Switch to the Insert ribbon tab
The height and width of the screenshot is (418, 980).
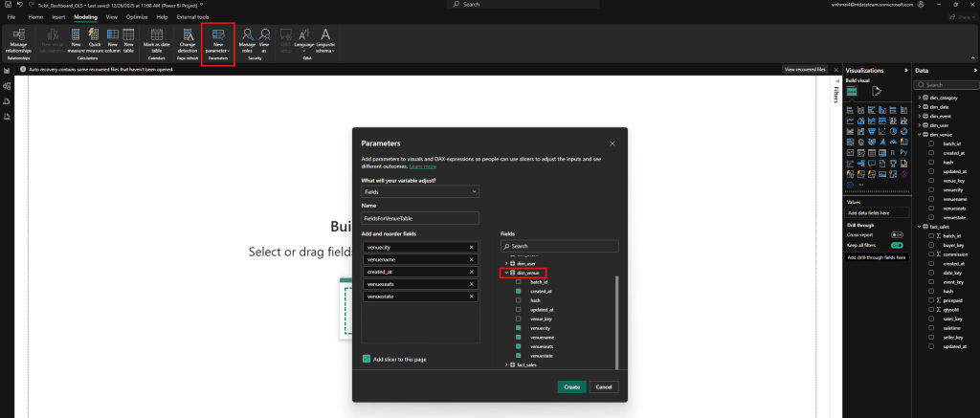click(59, 17)
